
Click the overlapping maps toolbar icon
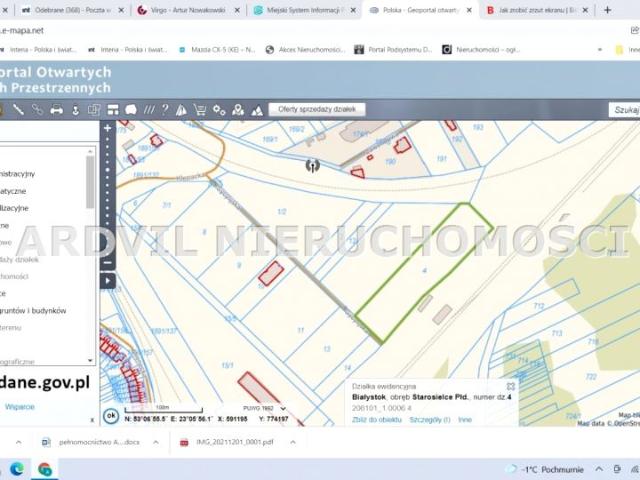coord(94,109)
